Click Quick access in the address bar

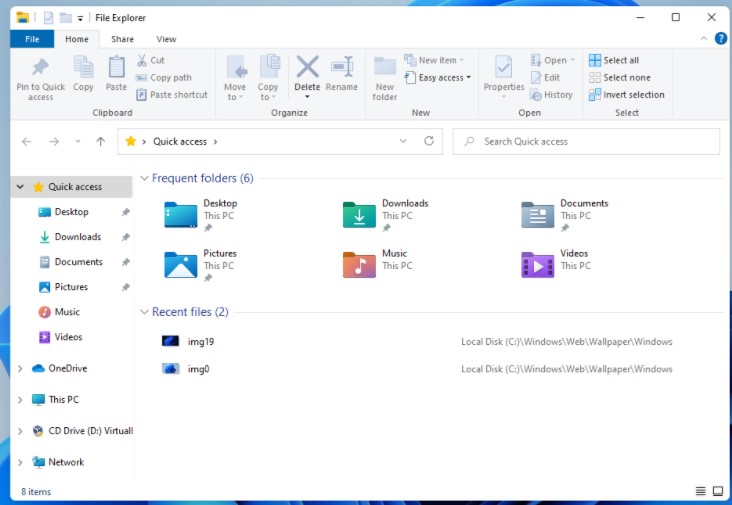coord(180,141)
